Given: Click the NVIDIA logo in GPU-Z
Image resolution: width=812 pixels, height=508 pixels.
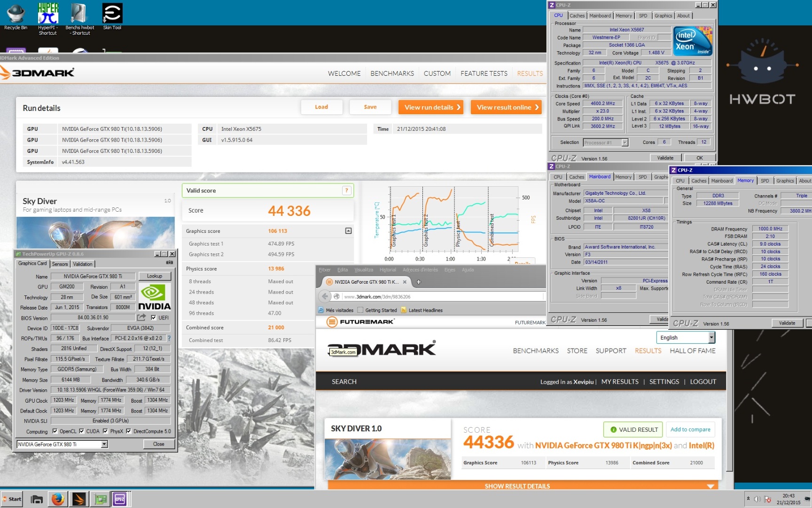Looking at the screenshot, I should (154, 297).
